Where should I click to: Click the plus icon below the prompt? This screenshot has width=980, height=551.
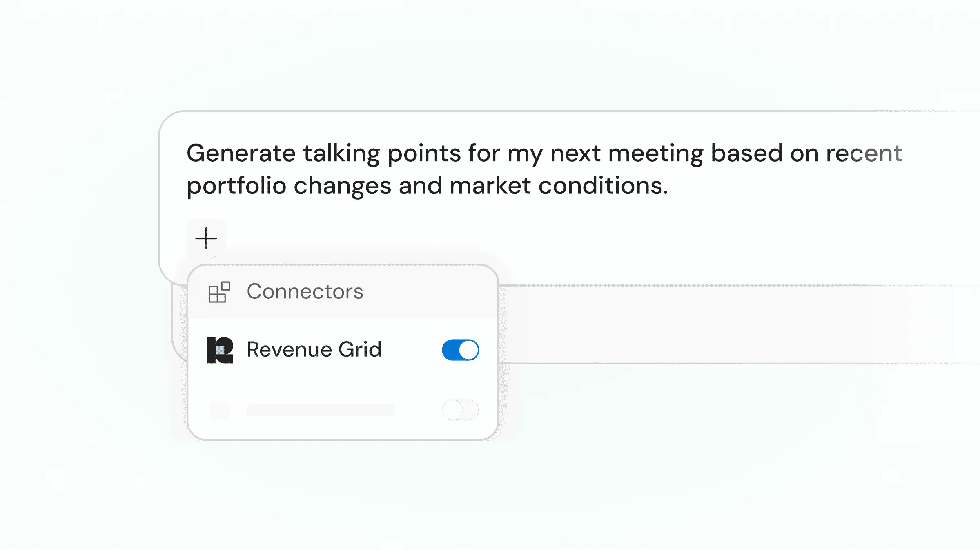click(206, 238)
